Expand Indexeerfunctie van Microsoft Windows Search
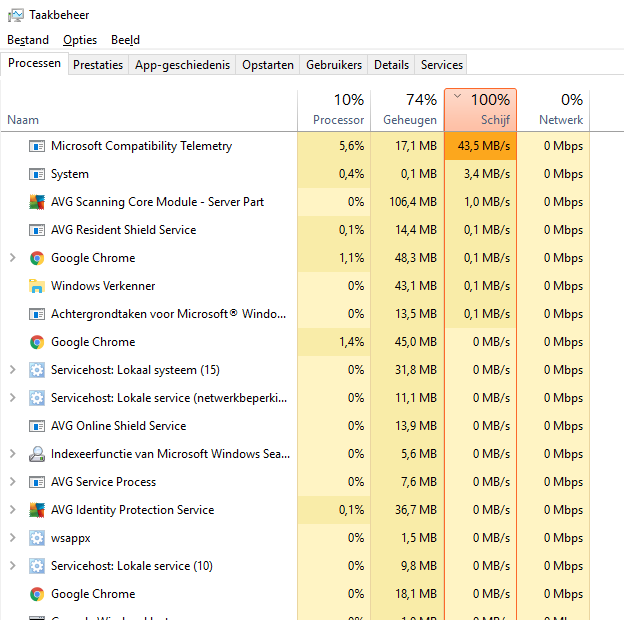This screenshot has width=624, height=620. pyautogui.click(x=13, y=454)
